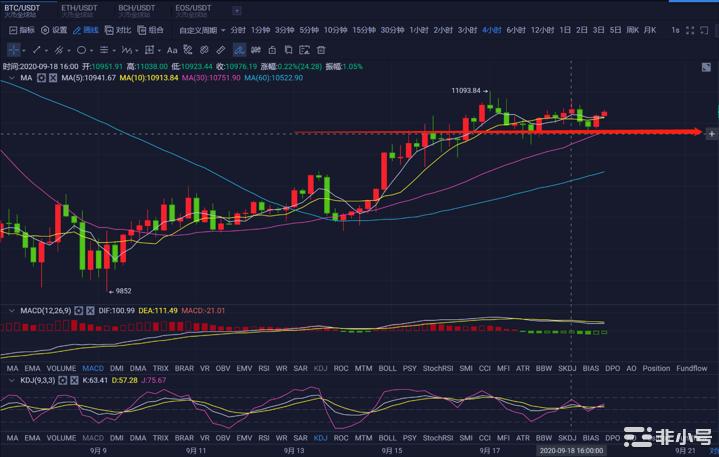Image resolution: width=719 pixels, height=457 pixels.
Task: Open MA indicator settings gear
Action: (41, 78)
